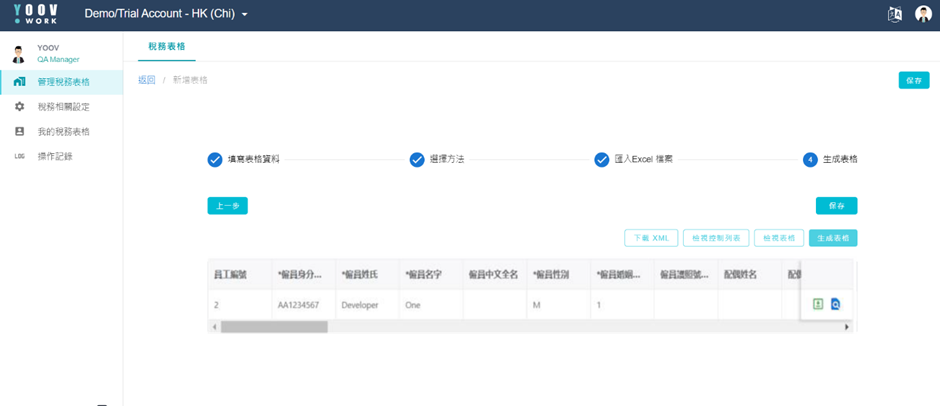Switch to the 稅務表格 tab
Screen dimensions: 940x406
tap(167, 46)
